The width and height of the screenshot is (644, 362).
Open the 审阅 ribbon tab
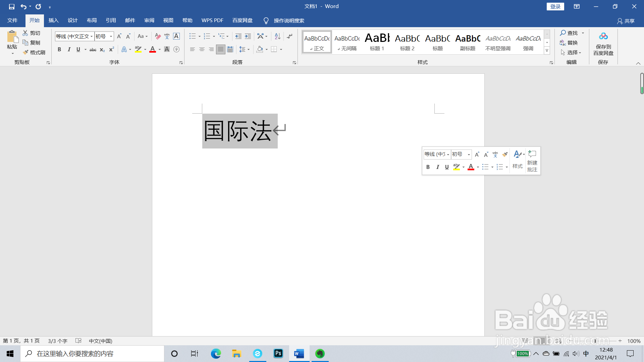[x=149, y=20]
